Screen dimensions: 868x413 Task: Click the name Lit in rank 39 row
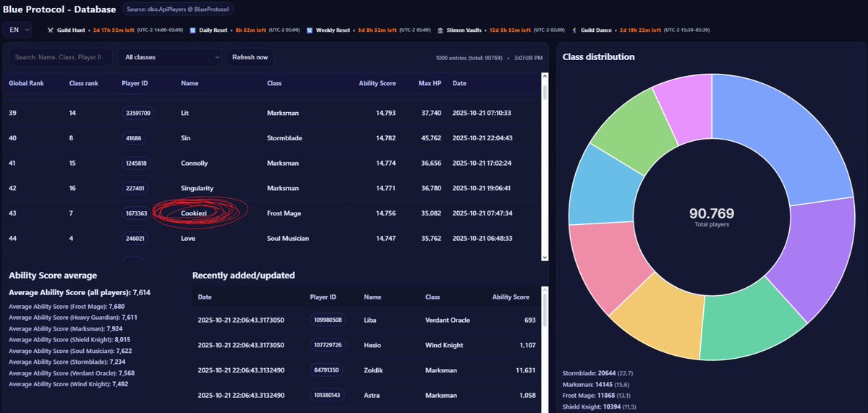click(185, 113)
